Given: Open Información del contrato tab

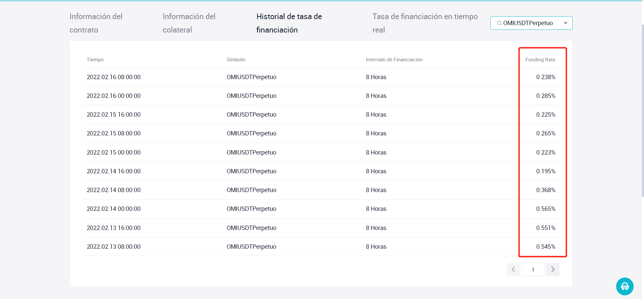Looking at the screenshot, I should click(96, 23).
